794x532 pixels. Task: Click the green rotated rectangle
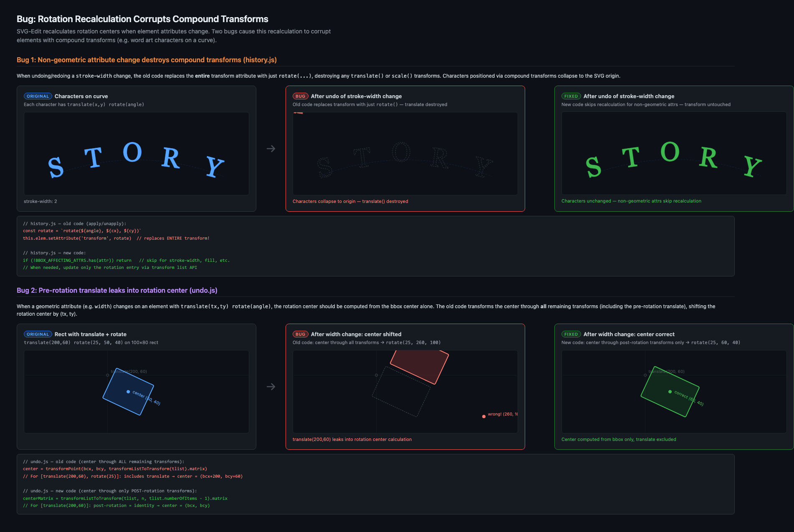[x=670, y=392]
